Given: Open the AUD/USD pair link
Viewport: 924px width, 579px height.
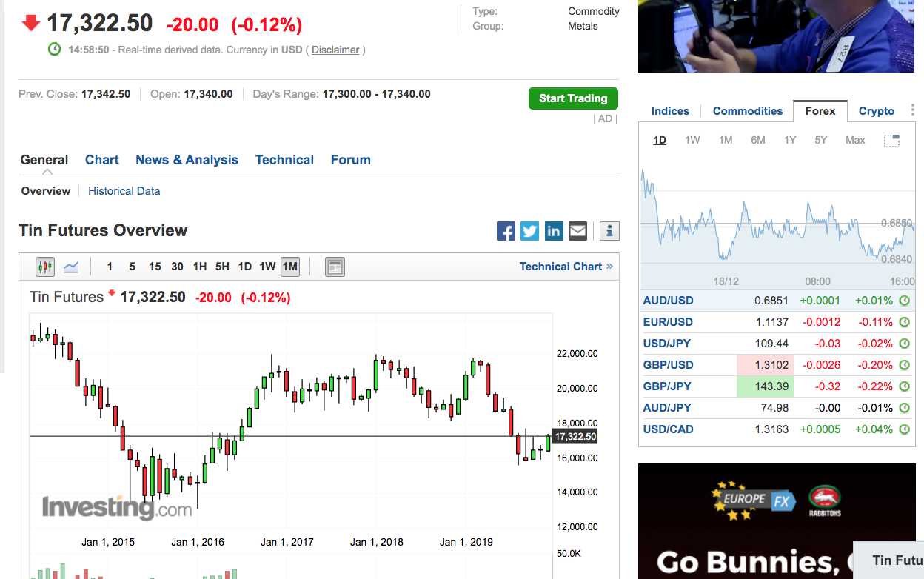Looking at the screenshot, I should pyautogui.click(x=669, y=301).
